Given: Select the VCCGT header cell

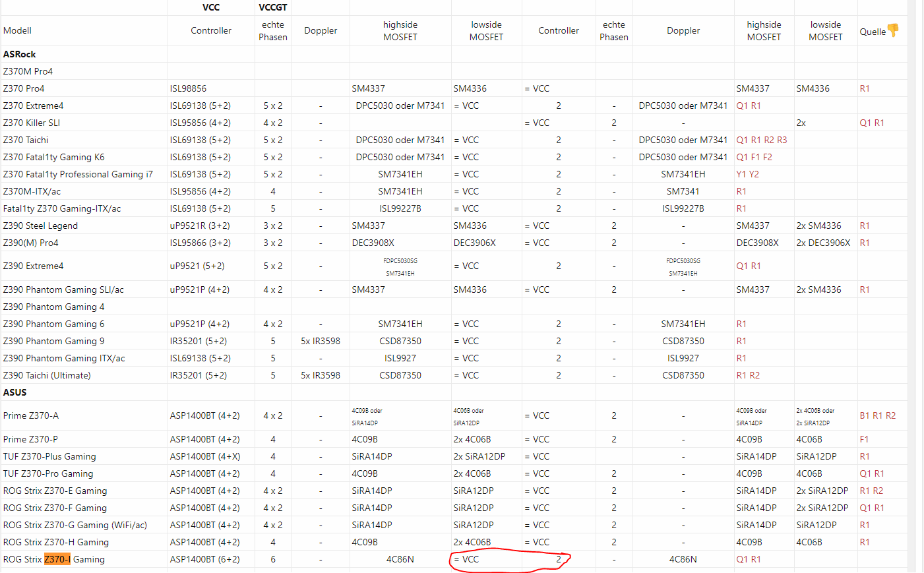Looking at the screenshot, I should click(x=273, y=7).
